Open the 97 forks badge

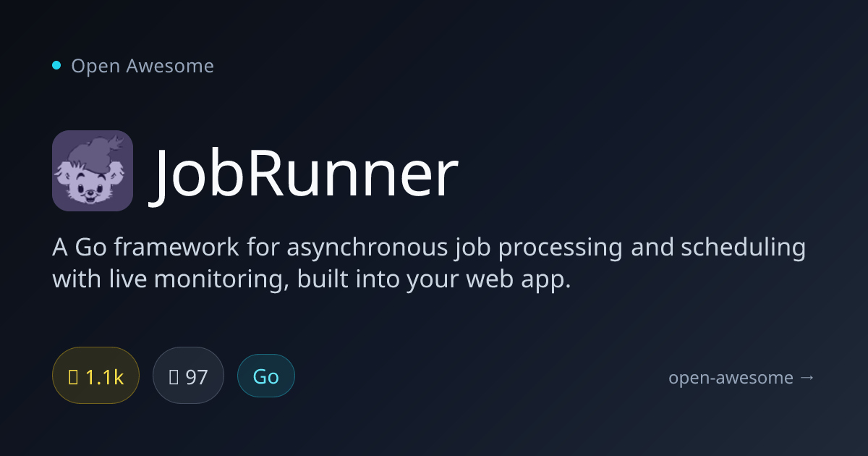click(188, 377)
